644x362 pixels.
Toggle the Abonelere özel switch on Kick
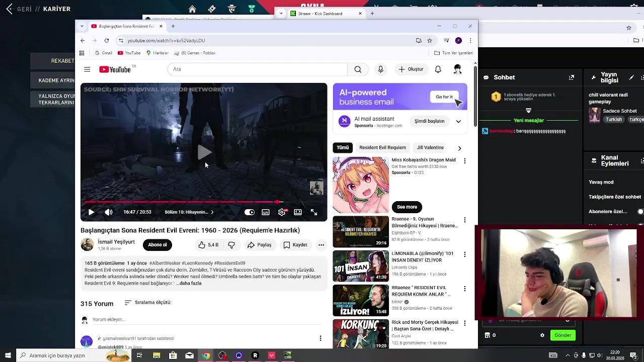(x=640, y=212)
